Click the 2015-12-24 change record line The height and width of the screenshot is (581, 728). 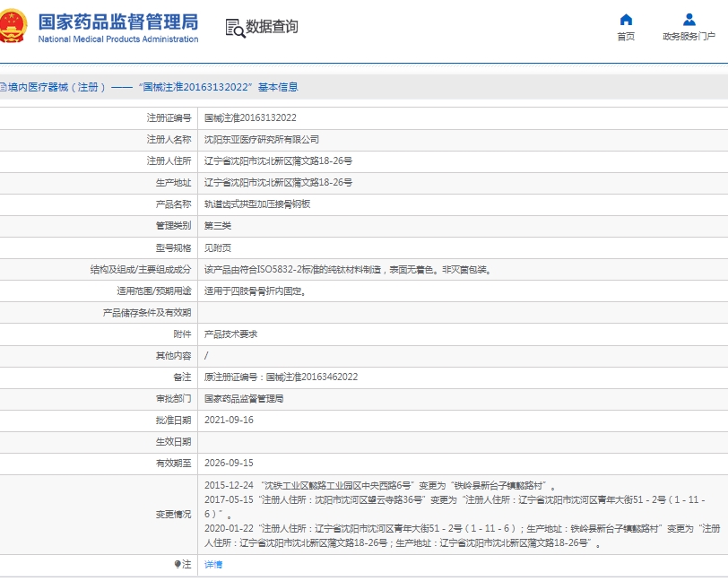[380, 486]
